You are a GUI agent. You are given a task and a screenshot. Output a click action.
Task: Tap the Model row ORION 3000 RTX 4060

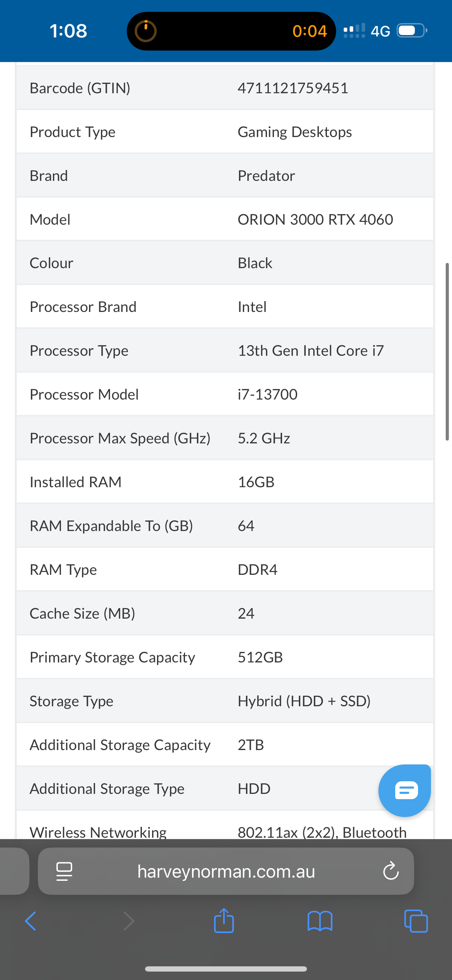(x=225, y=219)
